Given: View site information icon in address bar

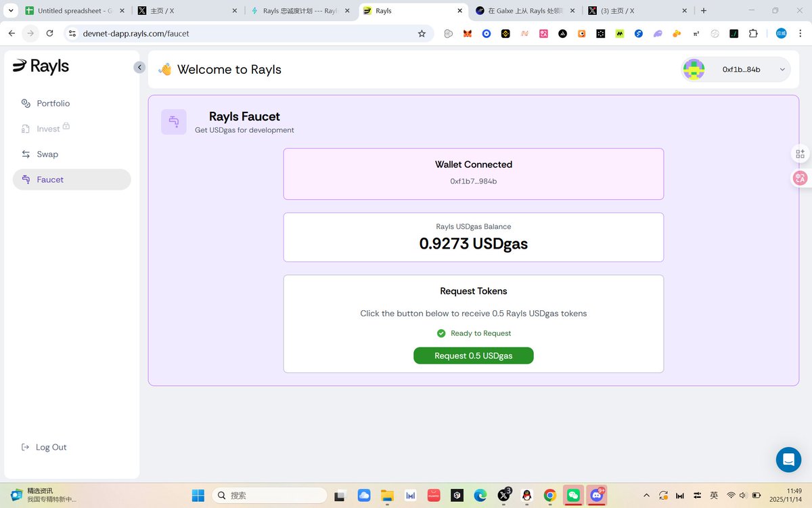Looking at the screenshot, I should pos(73,33).
